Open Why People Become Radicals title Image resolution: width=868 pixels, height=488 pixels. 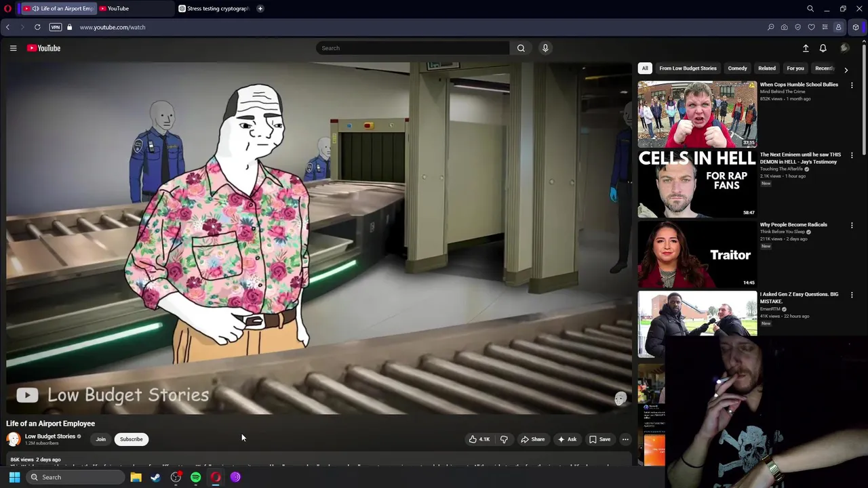pos(793,224)
